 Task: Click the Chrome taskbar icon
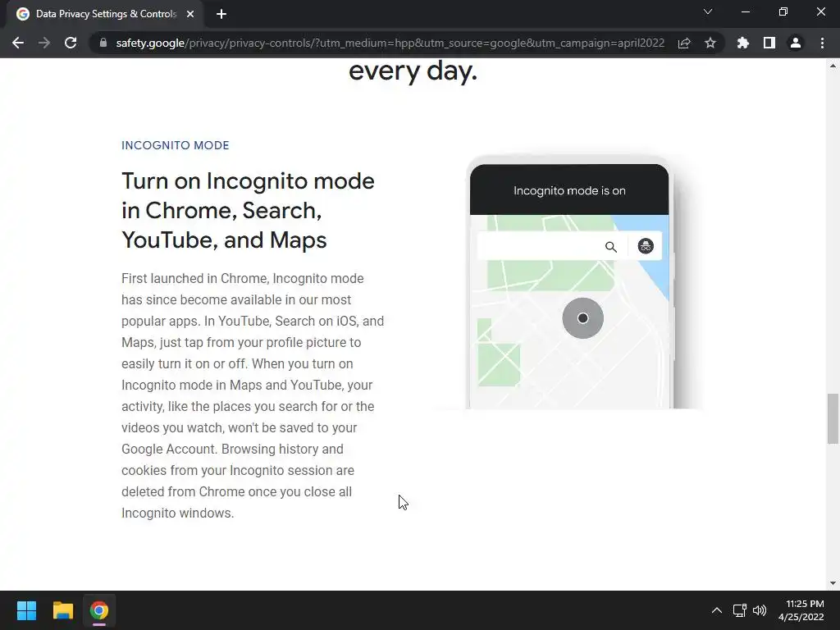coord(99,610)
